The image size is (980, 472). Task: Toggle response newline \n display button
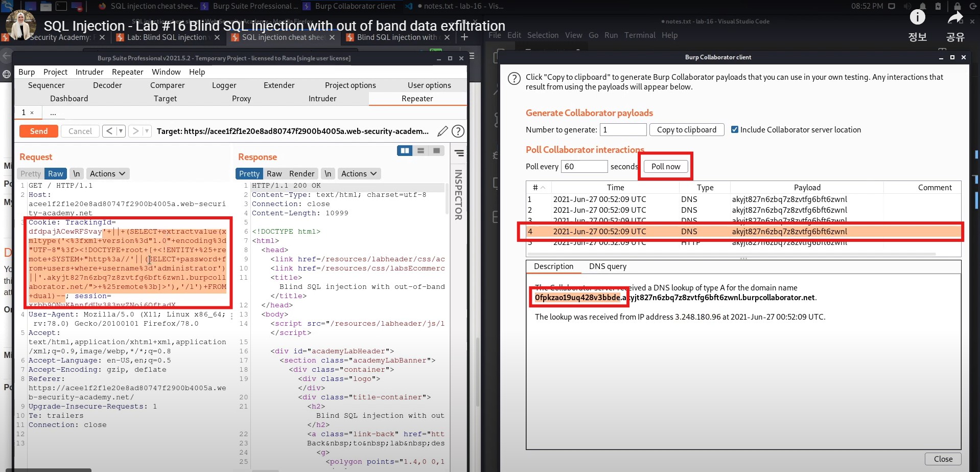[328, 174]
